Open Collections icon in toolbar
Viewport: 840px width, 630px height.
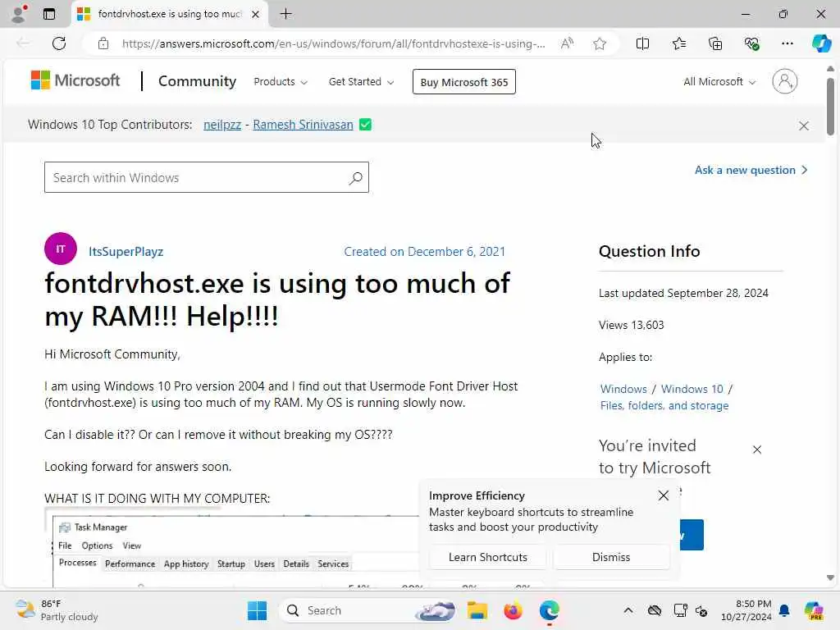coord(715,44)
